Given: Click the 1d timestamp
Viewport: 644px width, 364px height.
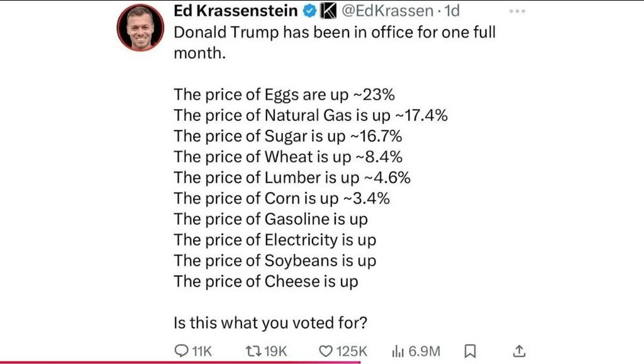Looking at the screenshot, I should click(452, 11).
